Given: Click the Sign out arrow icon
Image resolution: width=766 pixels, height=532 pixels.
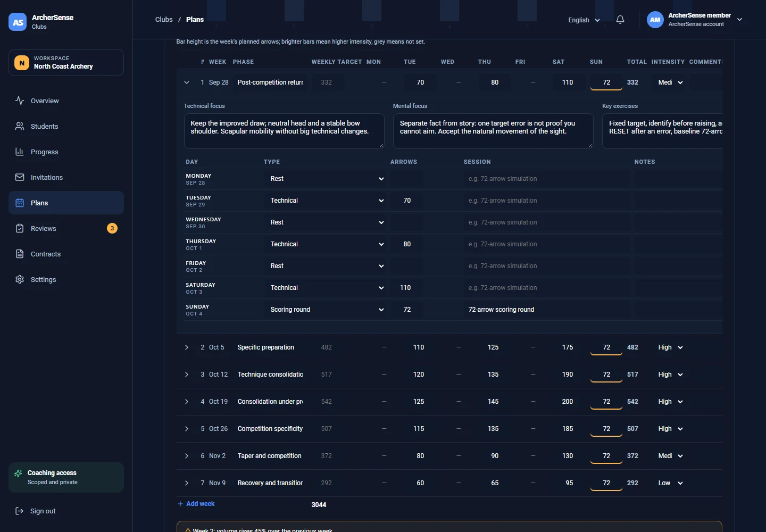Looking at the screenshot, I should 20,511.
